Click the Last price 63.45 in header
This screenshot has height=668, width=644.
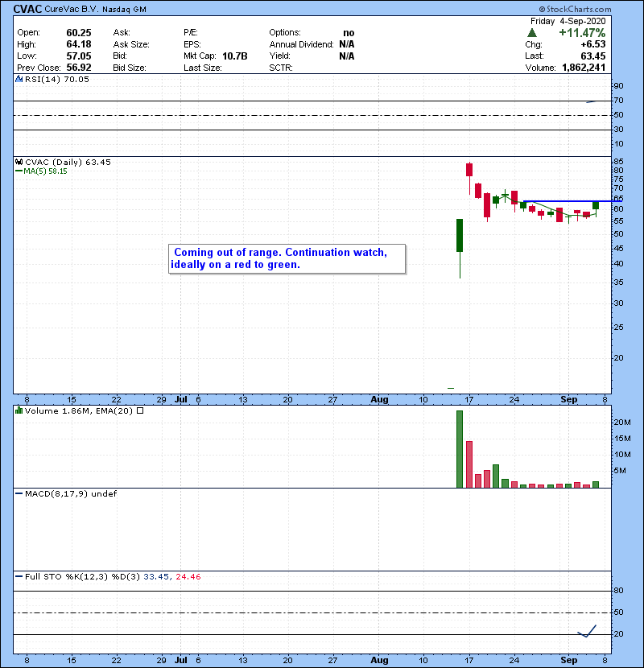592,56
